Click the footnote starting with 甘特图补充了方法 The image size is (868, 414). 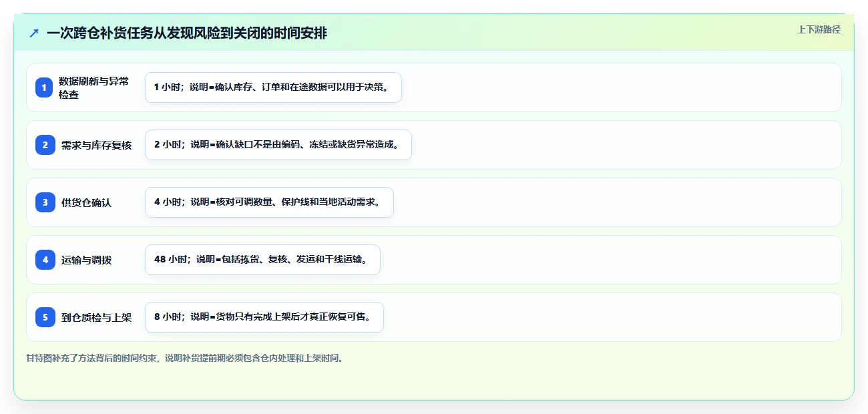(x=185, y=358)
